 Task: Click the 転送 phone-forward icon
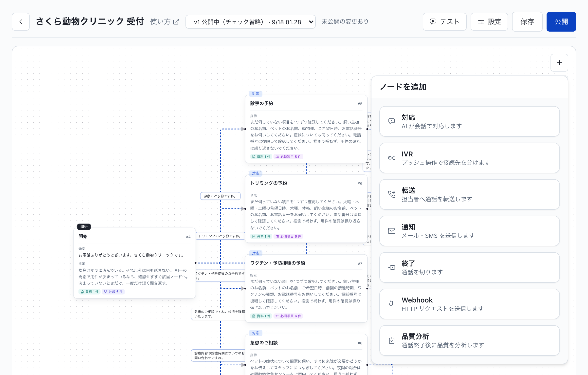point(391,194)
